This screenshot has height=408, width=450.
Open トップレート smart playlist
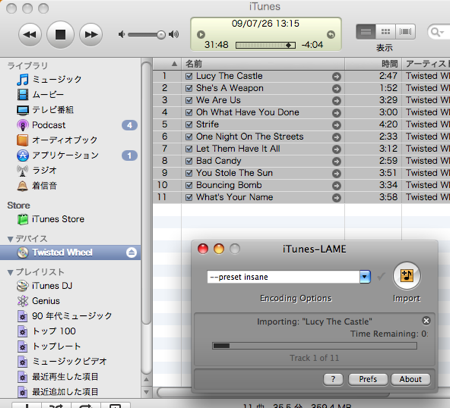56,346
